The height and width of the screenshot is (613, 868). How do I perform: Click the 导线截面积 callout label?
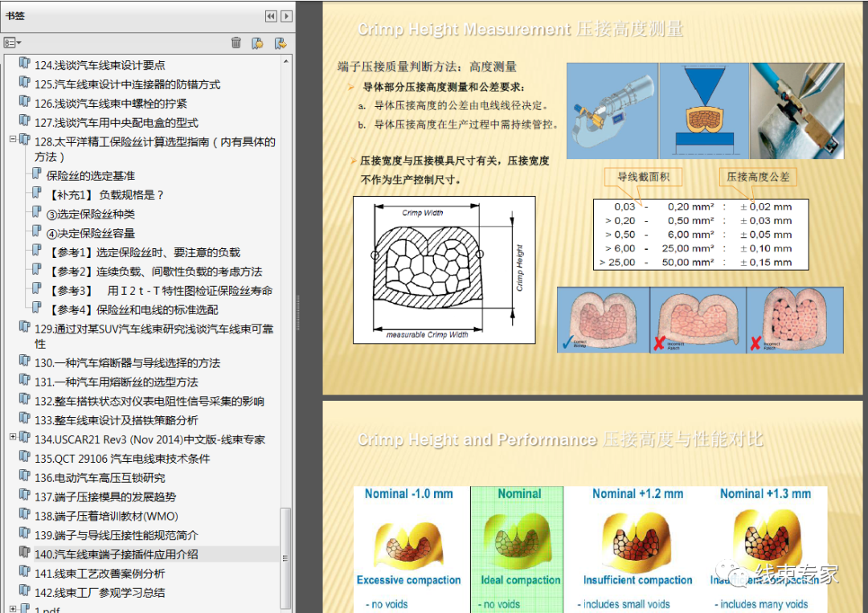pyautogui.click(x=643, y=177)
